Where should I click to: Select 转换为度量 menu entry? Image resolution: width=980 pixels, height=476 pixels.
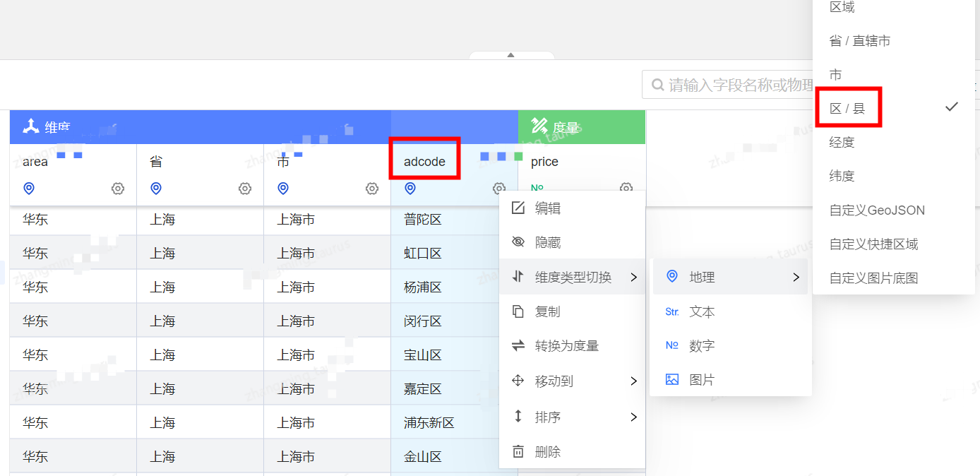pos(566,346)
